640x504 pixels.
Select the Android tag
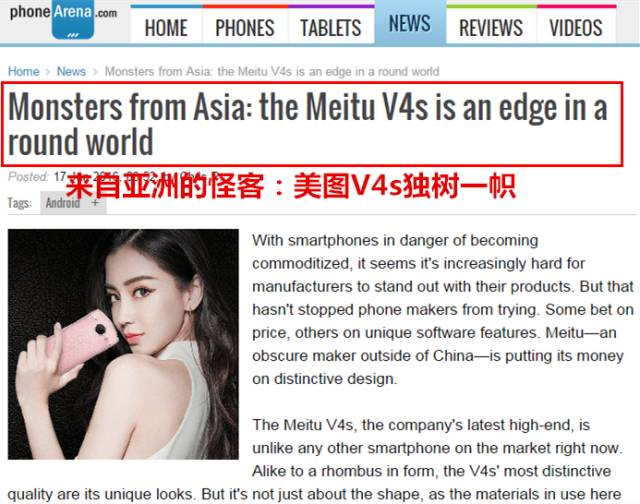coord(63,203)
